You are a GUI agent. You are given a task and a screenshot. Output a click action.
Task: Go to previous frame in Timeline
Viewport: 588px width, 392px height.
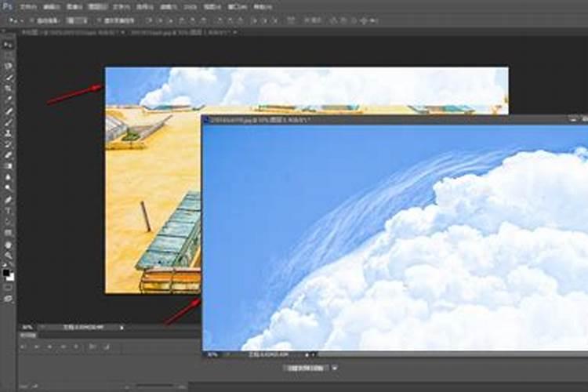pyautogui.click(x=37, y=347)
